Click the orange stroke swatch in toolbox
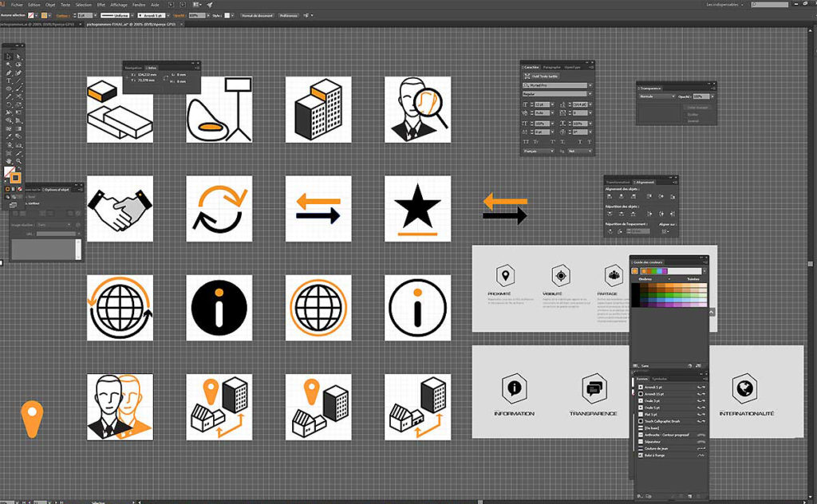 pos(16,177)
